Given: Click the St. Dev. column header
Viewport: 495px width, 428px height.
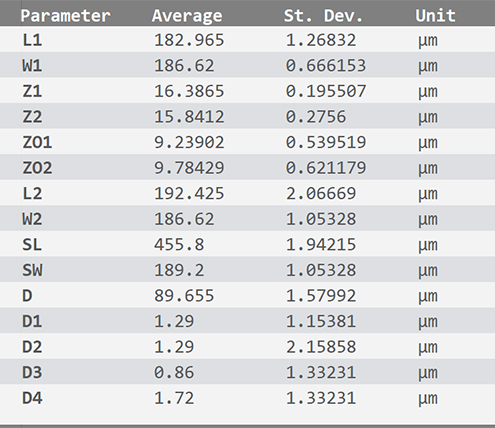Looking at the screenshot, I should [323, 16].
